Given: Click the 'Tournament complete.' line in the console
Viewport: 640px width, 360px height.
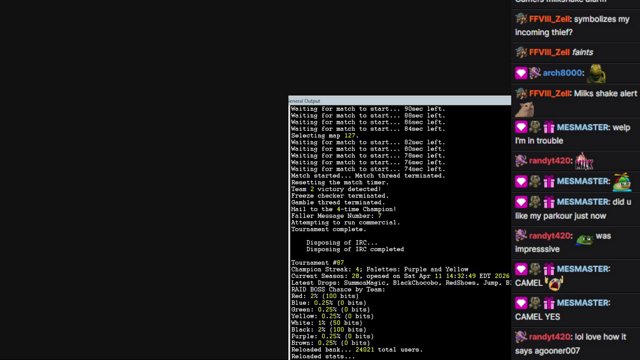Looking at the screenshot, I should point(329,229).
